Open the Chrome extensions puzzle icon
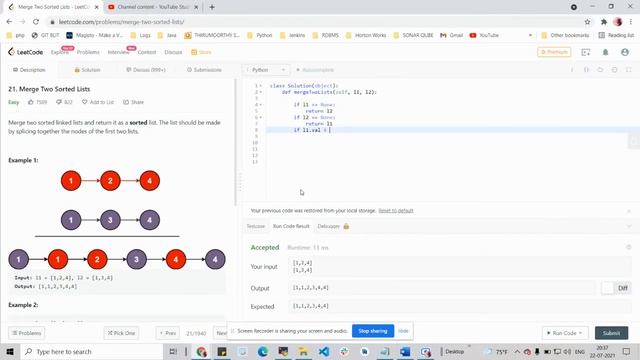This screenshot has width=640, height=360. [604, 22]
